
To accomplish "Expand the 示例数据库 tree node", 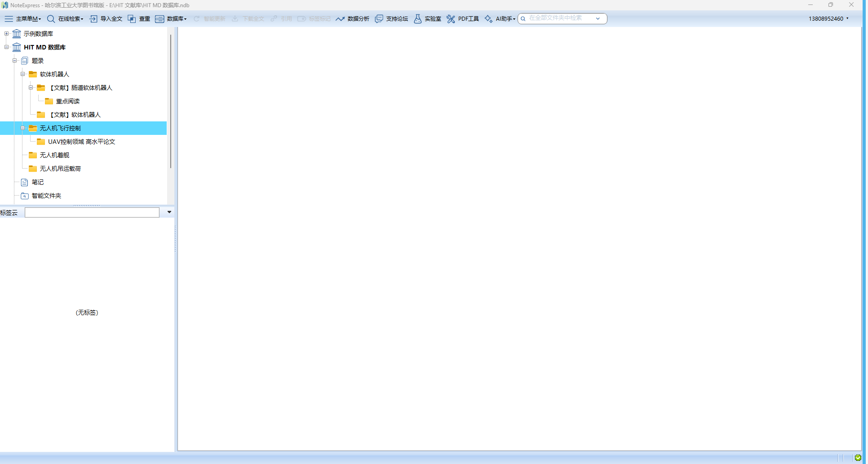I will 6,34.
